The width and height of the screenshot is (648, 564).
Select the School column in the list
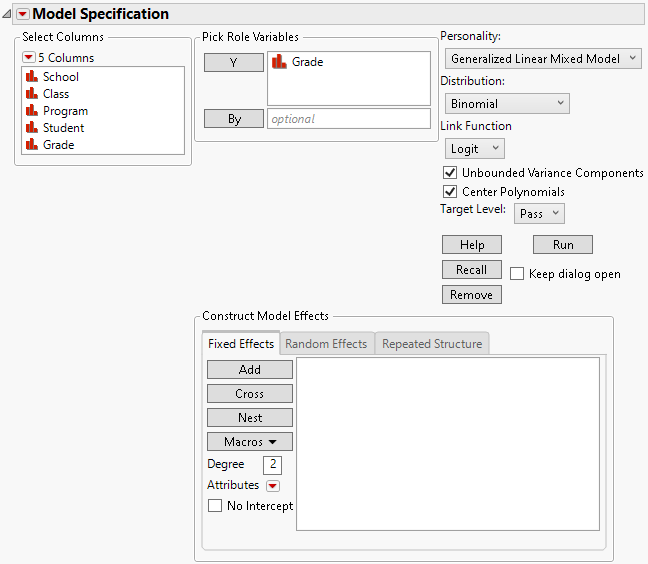point(60,77)
